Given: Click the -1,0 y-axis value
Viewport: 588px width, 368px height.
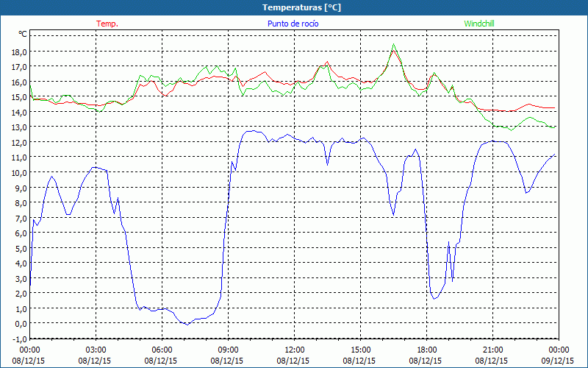Looking at the screenshot, I should point(18,339).
